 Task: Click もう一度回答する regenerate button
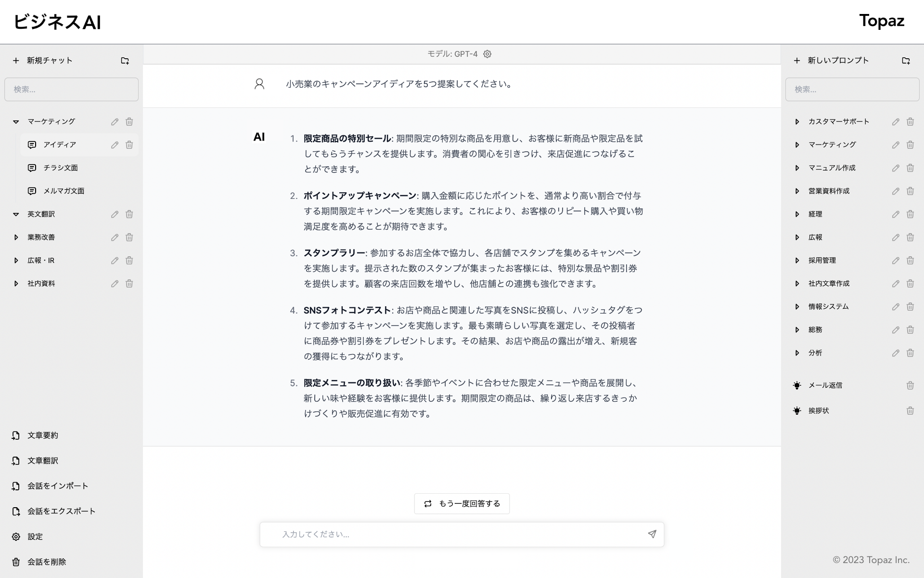462,504
